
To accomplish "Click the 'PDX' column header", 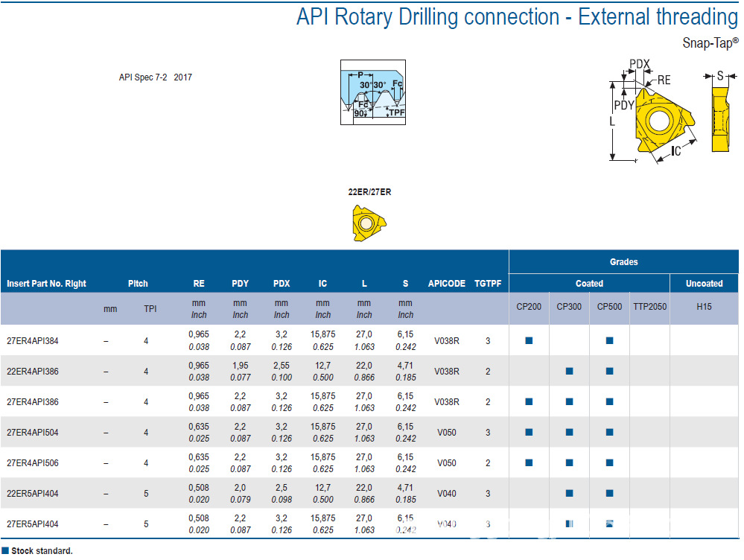I will click(282, 284).
